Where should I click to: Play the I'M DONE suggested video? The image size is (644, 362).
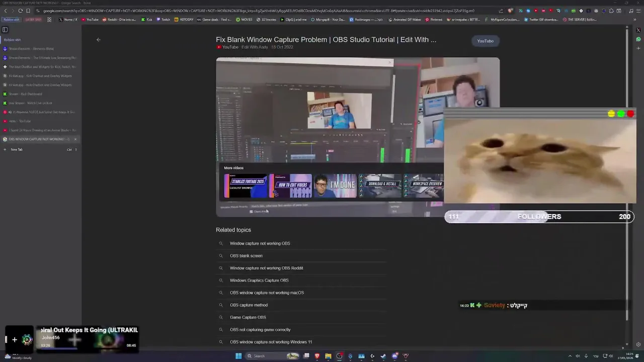[336, 186]
